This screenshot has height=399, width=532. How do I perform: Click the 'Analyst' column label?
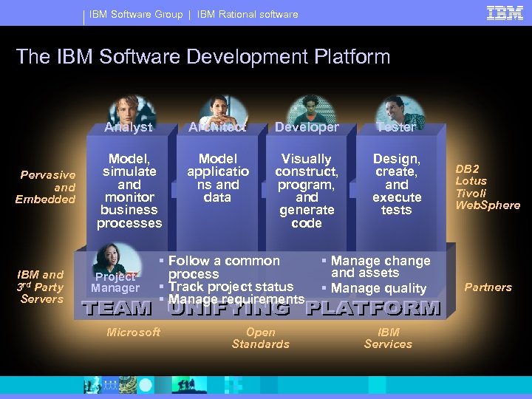point(129,127)
